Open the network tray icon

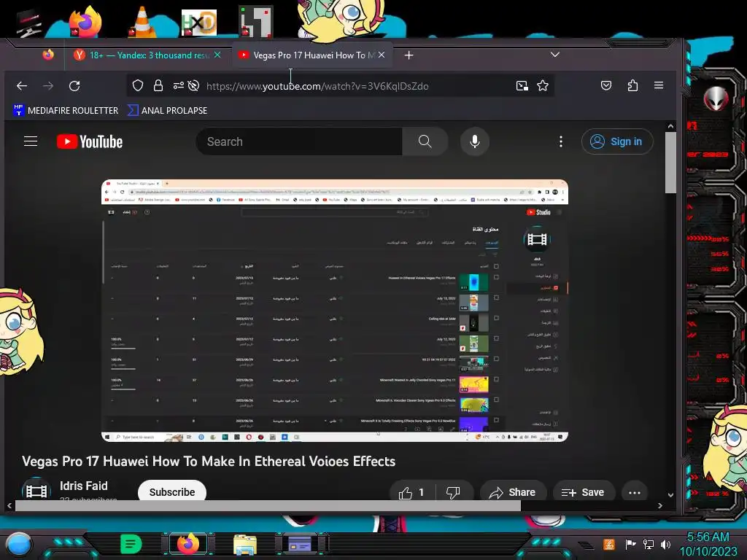[x=649, y=544]
